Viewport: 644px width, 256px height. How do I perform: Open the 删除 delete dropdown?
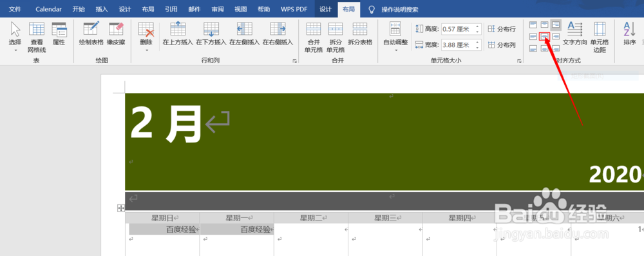[146, 37]
